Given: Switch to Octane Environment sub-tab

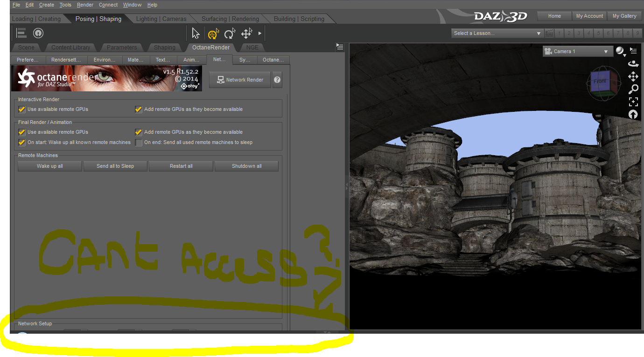Looking at the screenshot, I should [x=105, y=60].
